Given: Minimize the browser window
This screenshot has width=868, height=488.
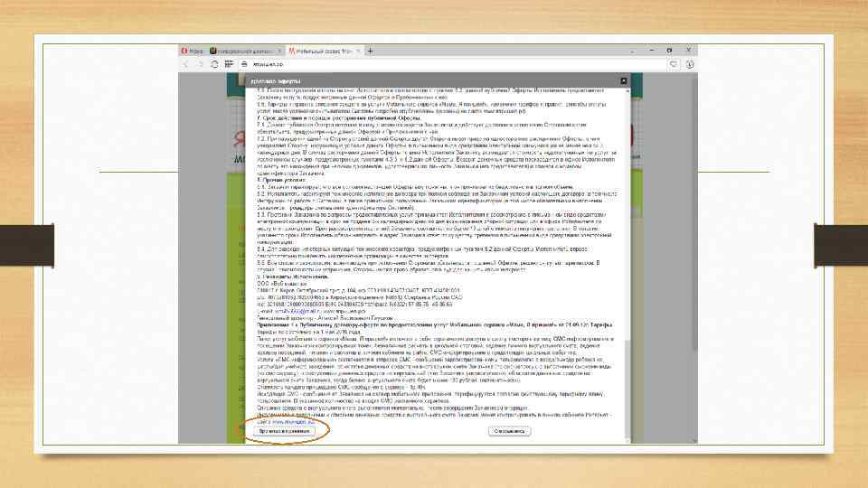Looking at the screenshot, I should [x=652, y=51].
